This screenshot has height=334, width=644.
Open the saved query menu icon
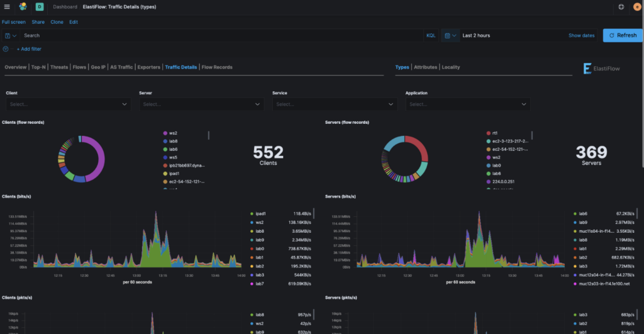11,36
